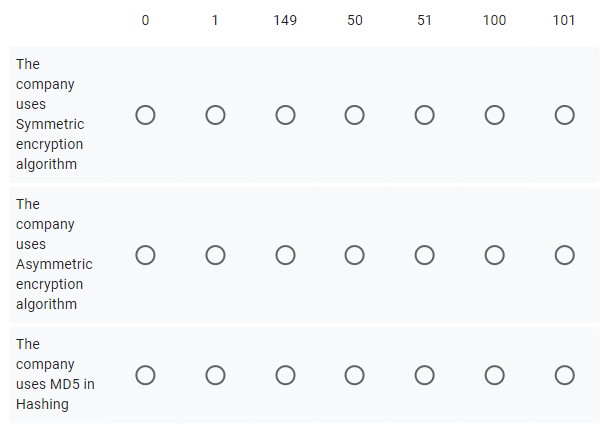
Task: Pick 50 for Symmetric encryption algorithm row
Action: point(354,115)
